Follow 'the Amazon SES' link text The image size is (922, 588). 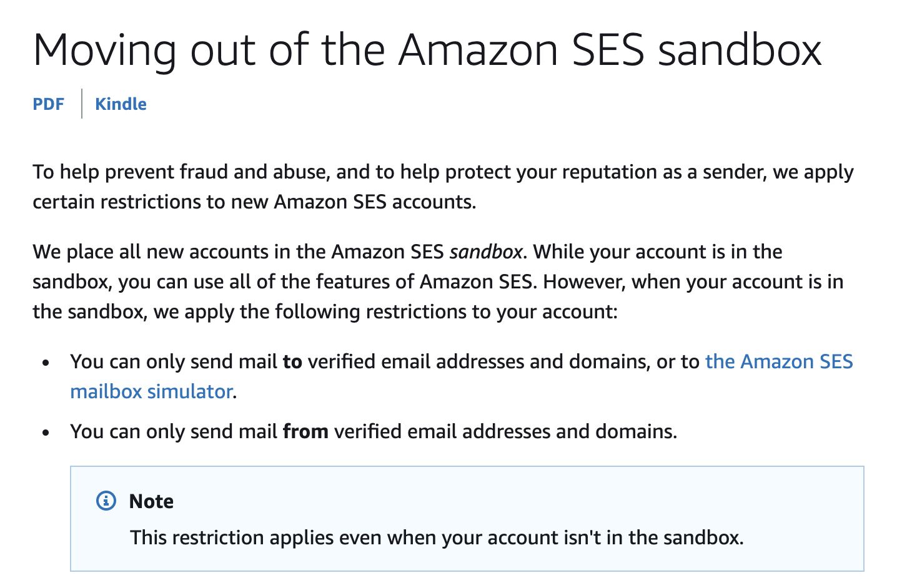pos(779,361)
